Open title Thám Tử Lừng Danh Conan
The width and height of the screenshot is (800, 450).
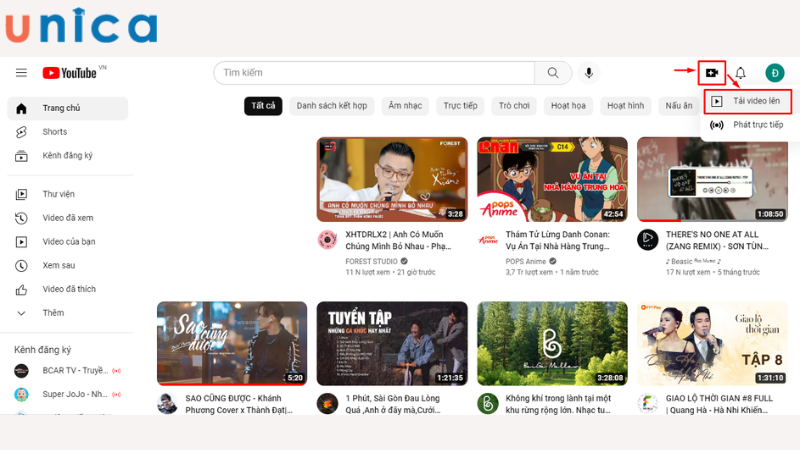[x=558, y=241]
